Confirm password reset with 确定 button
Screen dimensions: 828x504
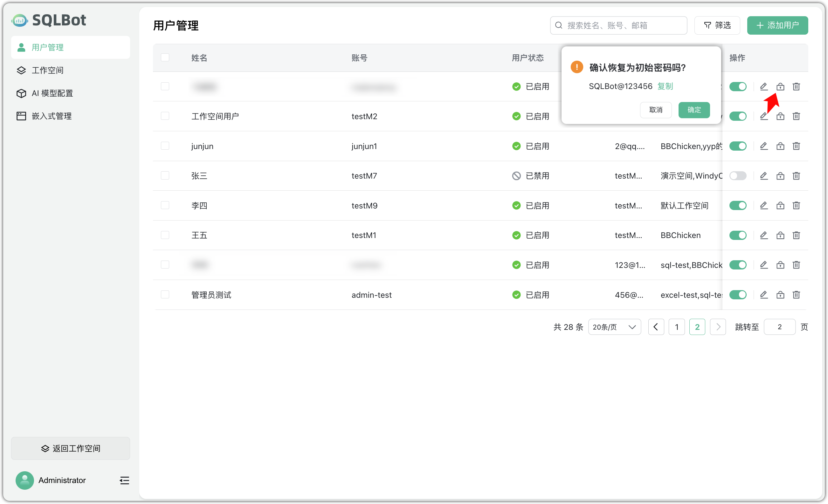(694, 110)
